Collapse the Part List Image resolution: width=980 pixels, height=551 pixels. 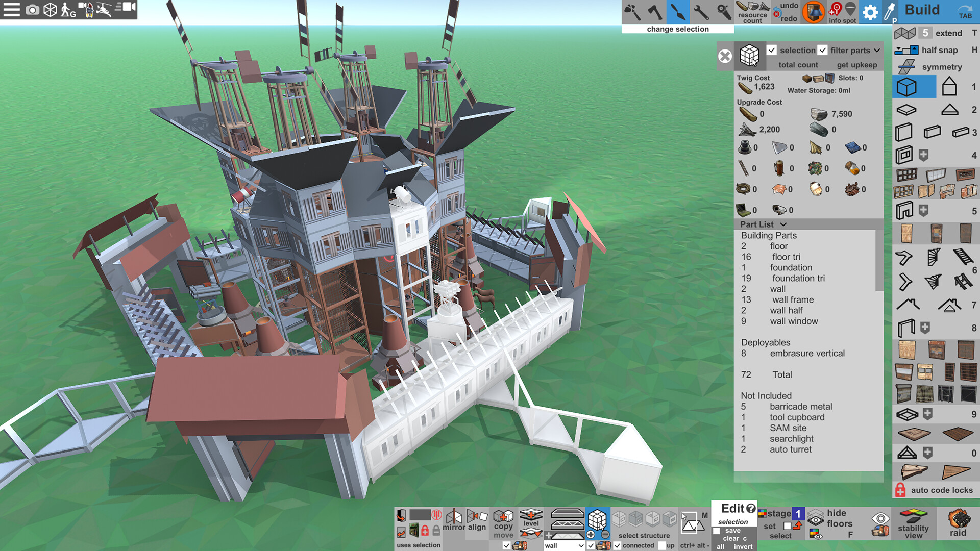pos(783,224)
